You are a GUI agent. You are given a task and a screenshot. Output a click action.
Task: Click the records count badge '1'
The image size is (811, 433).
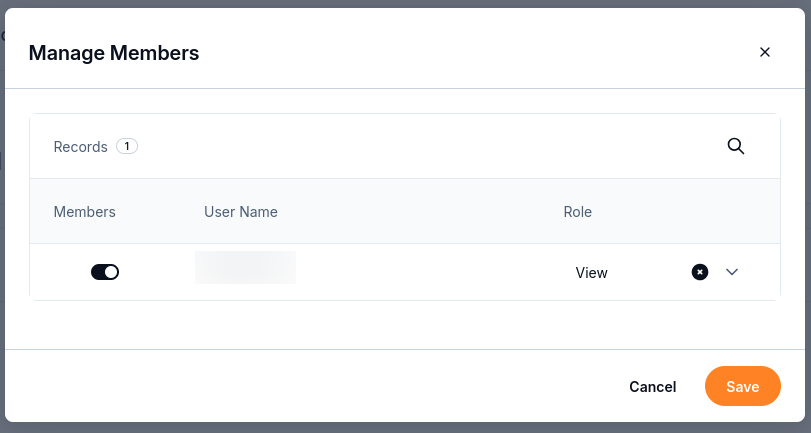127,146
